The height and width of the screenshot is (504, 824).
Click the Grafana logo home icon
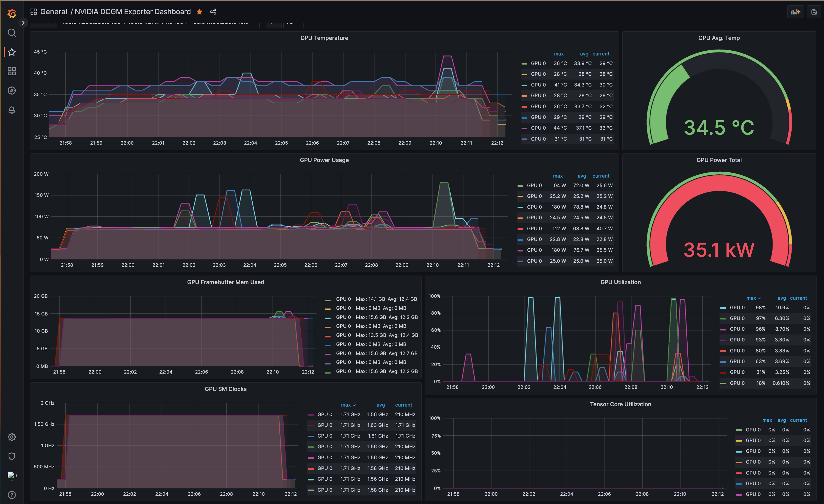pos(12,13)
